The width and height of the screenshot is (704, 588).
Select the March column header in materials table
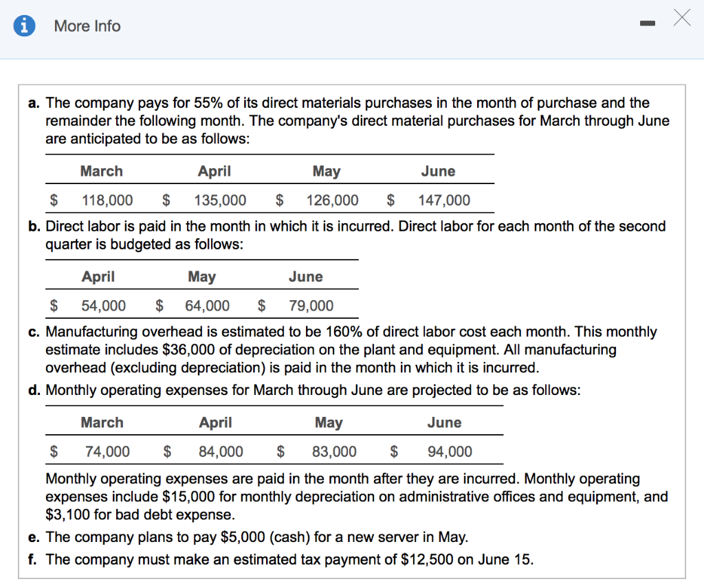tap(102, 171)
